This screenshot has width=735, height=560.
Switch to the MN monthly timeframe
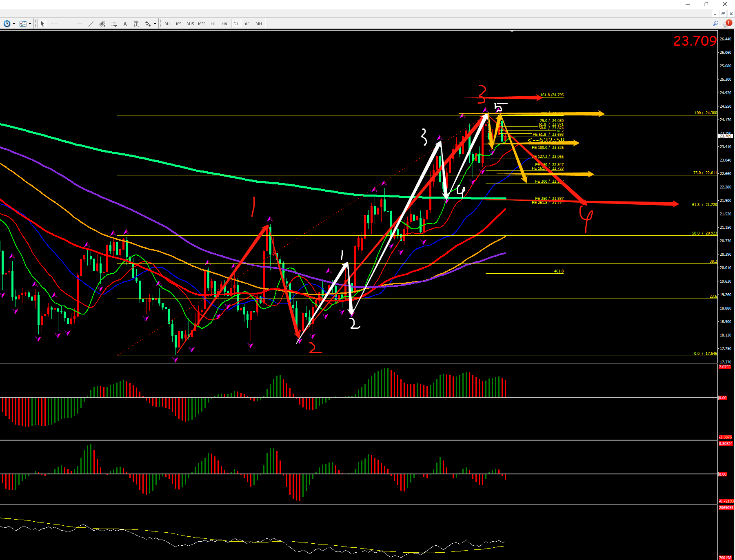coord(259,24)
